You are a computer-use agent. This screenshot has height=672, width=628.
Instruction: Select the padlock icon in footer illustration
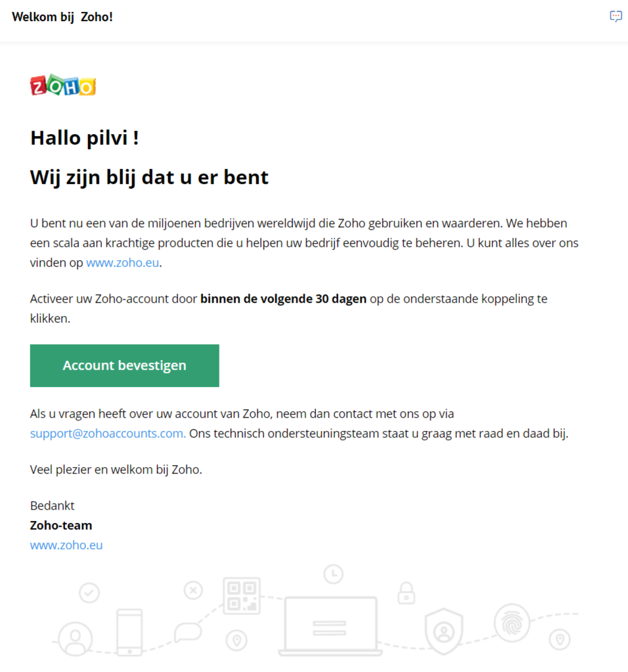(x=407, y=593)
